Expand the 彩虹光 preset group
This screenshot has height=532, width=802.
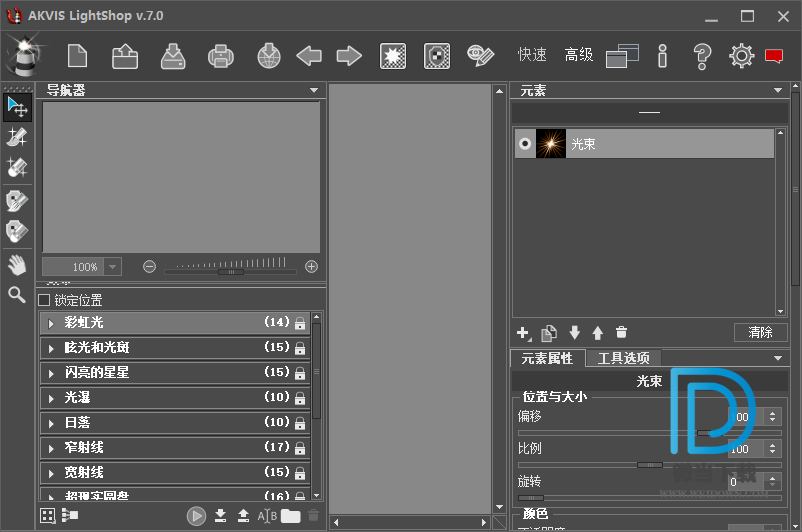51,323
